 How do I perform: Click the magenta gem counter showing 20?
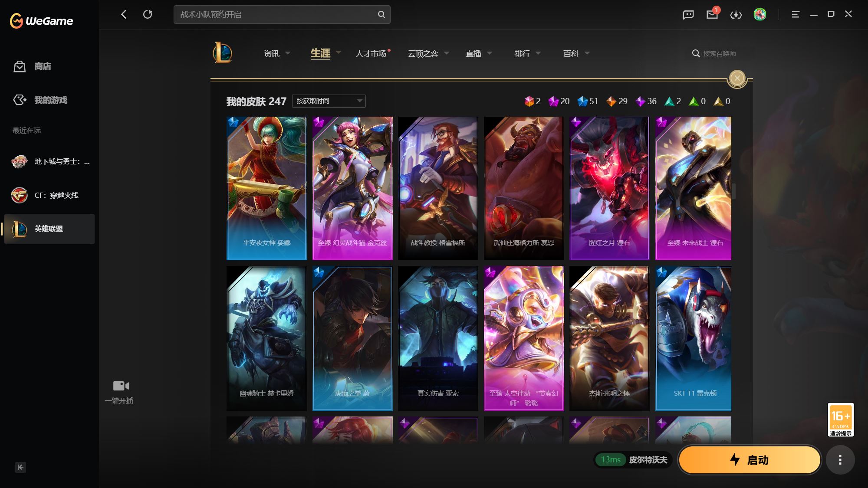pyautogui.click(x=559, y=101)
